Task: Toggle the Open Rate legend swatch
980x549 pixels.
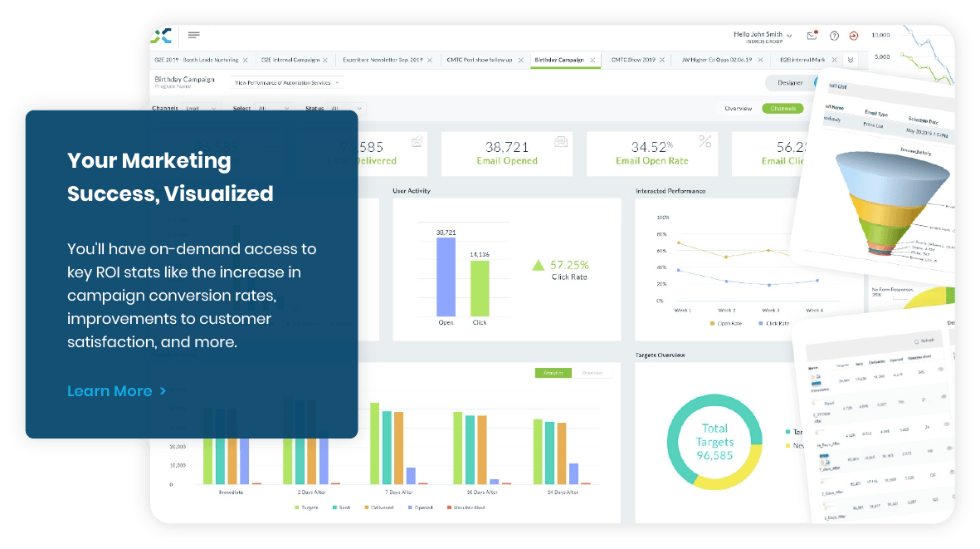Action: (713, 324)
